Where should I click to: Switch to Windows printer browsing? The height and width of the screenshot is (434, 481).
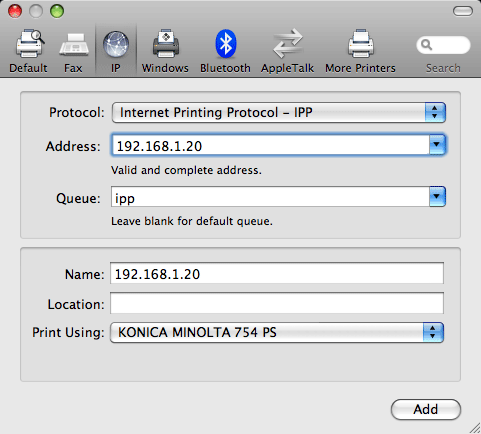point(166,44)
